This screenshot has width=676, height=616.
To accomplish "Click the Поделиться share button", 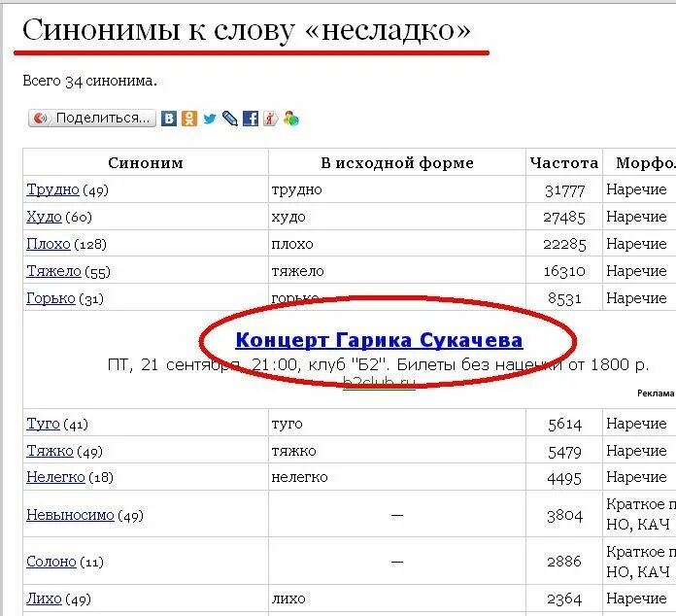I will point(92,119).
